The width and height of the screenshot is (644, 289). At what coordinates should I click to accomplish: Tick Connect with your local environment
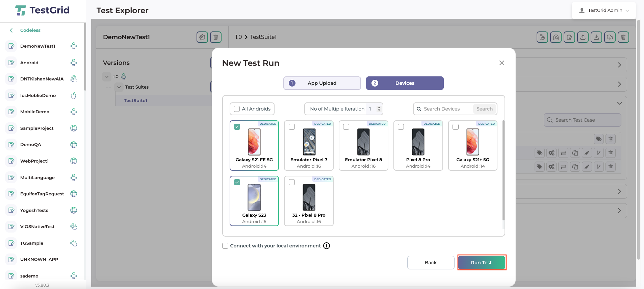pos(225,246)
